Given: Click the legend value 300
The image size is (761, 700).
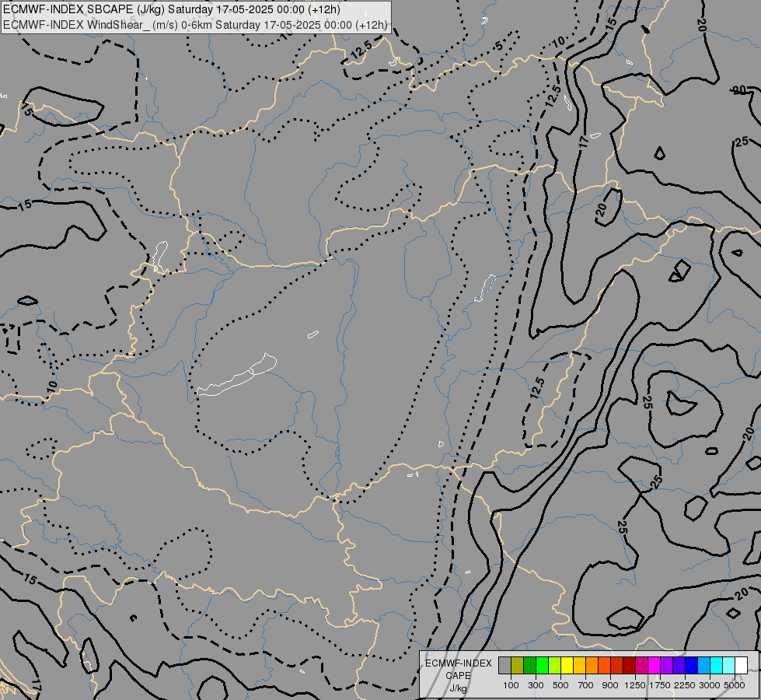Looking at the screenshot, I should 536,685.
